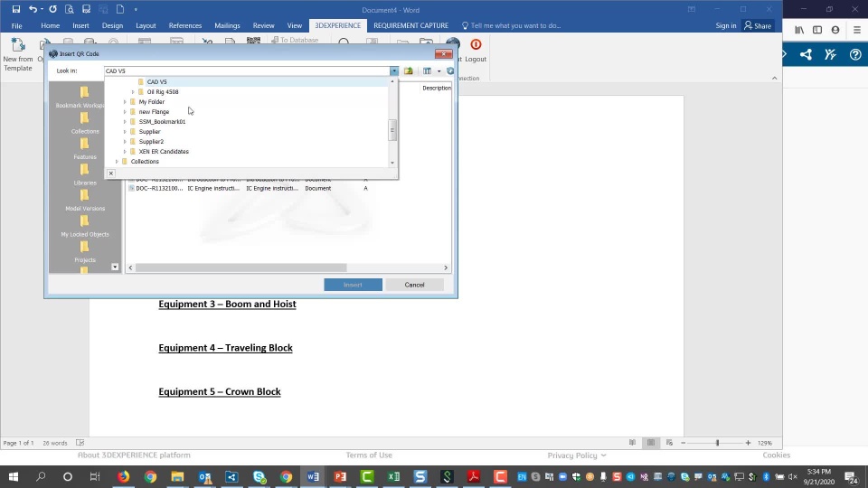Open Print Preview from Quick Access Toolbar
The width and height of the screenshot is (868, 488).
pos(70,9)
